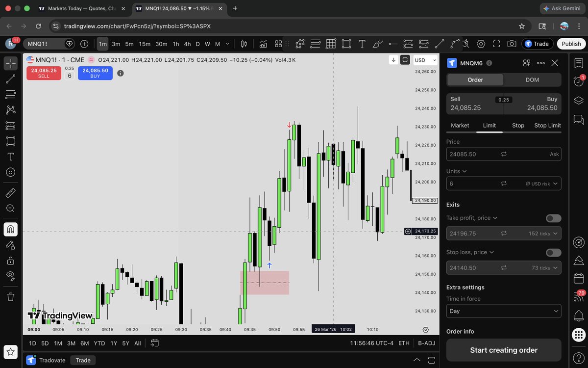The image size is (588, 368).
Task: Click the trash remove objects icon
Action: (x=10, y=297)
